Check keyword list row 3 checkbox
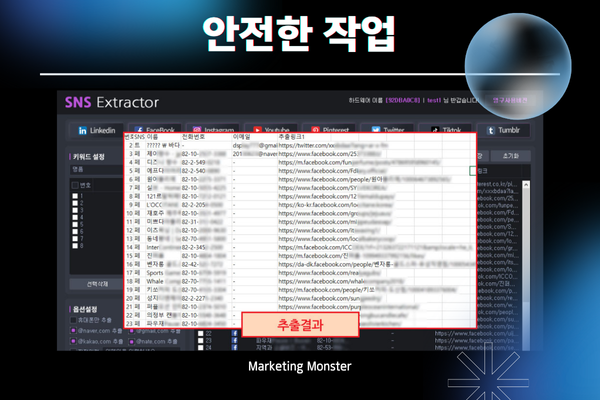This screenshot has width=600, height=400. [75, 210]
